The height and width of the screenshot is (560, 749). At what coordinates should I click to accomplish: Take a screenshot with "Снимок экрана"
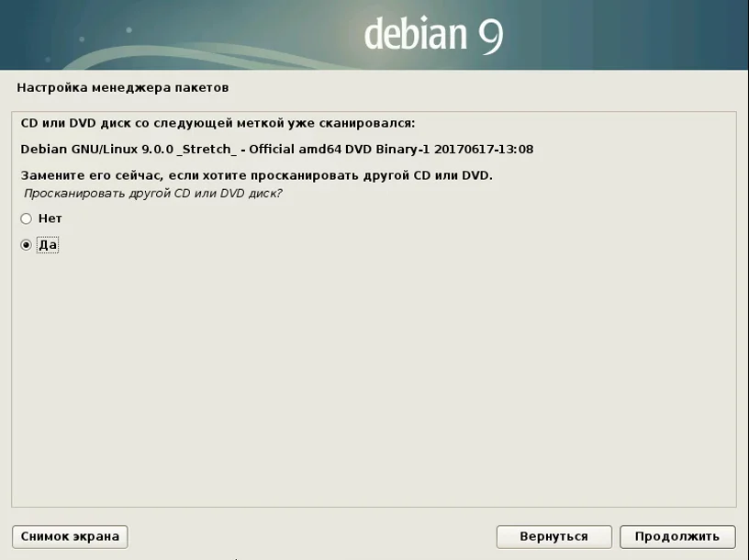[70, 536]
